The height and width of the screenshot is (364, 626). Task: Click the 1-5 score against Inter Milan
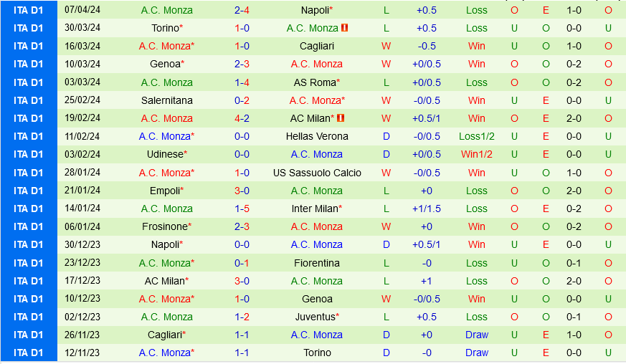click(242, 209)
